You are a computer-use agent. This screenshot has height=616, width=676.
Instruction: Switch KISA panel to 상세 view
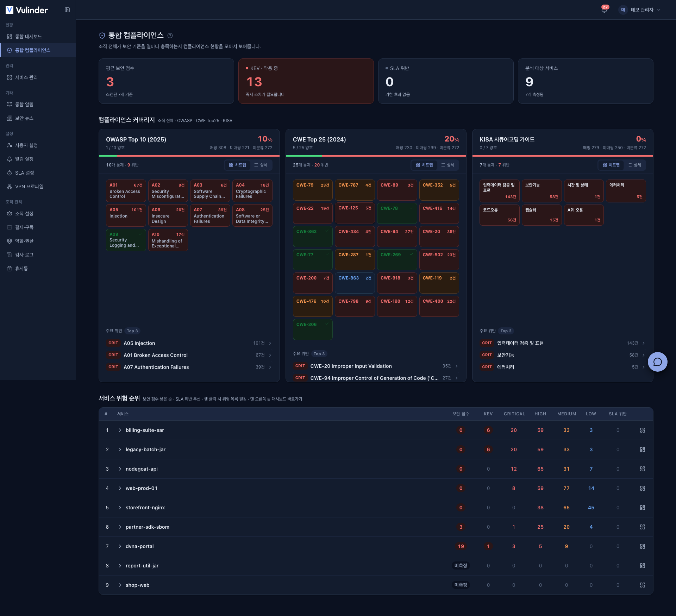pyautogui.click(x=634, y=165)
